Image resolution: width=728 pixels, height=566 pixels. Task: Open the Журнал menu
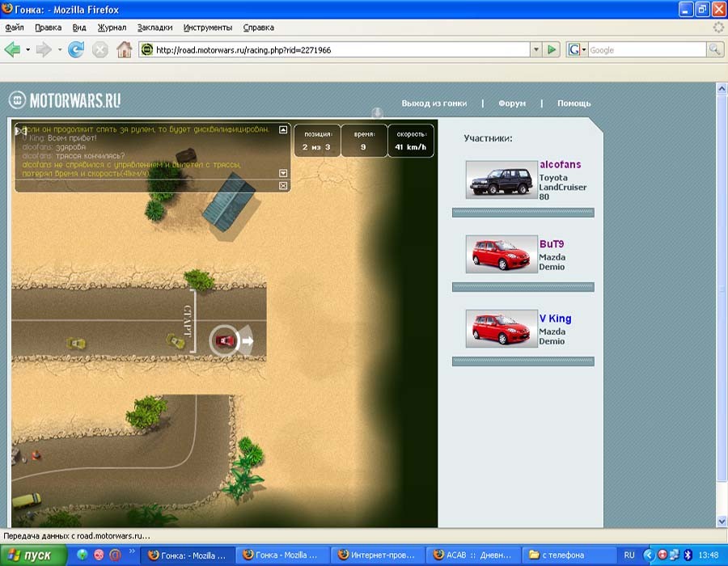click(x=112, y=27)
